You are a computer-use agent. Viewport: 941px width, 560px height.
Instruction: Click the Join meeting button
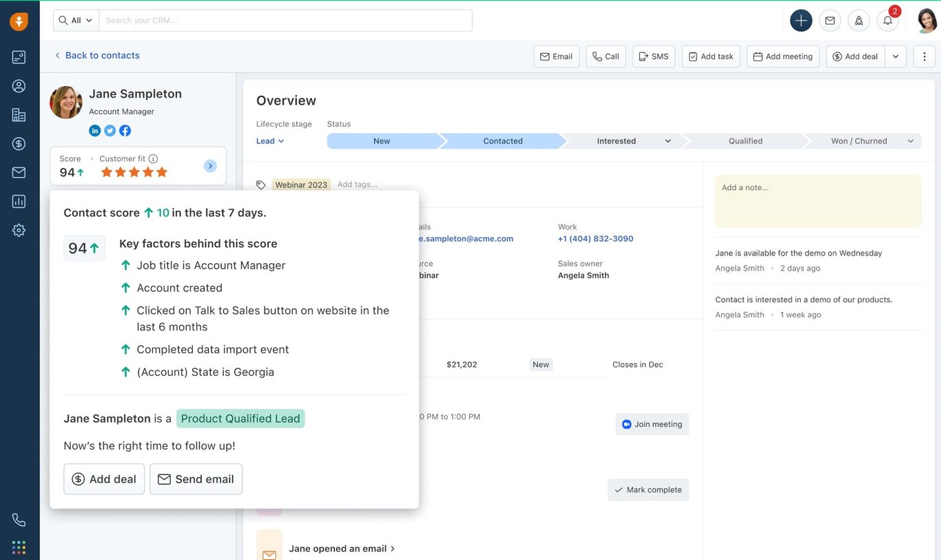[x=652, y=424]
